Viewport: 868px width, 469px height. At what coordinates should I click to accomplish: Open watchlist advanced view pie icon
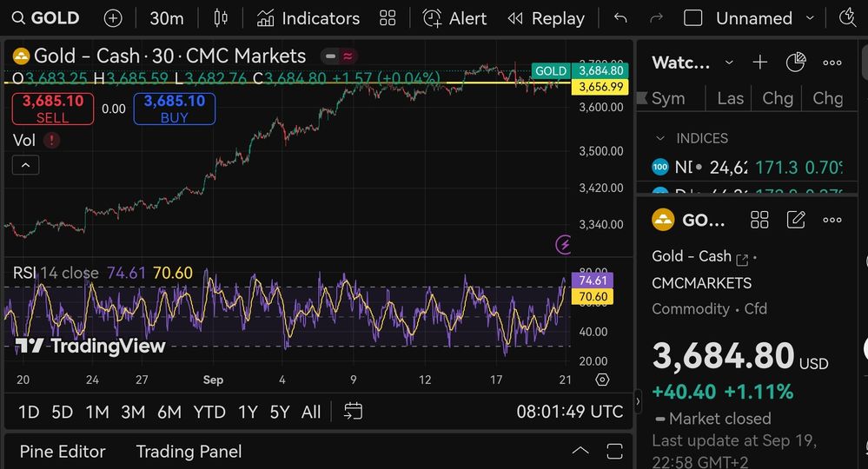click(796, 63)
